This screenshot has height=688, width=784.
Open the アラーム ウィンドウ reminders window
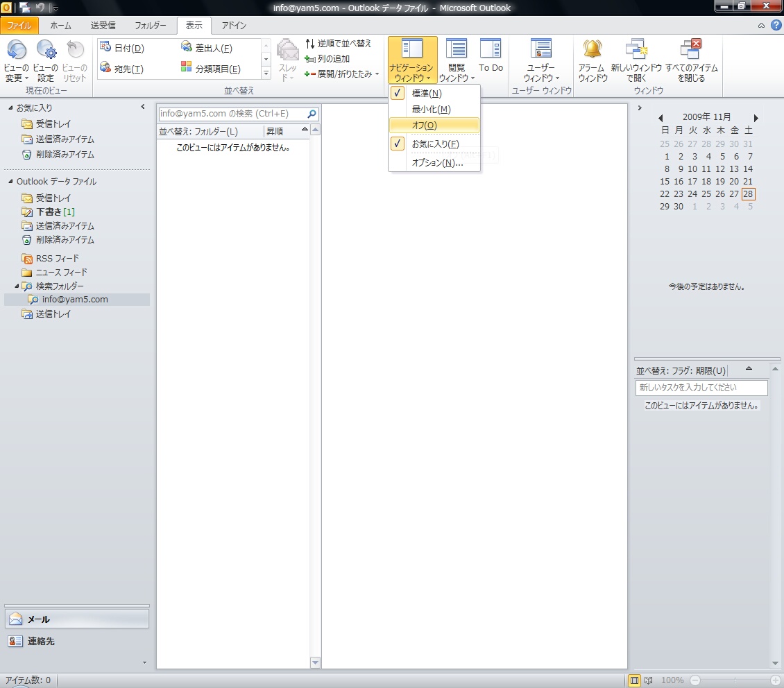pyautogui.click(x=593, y=60)
